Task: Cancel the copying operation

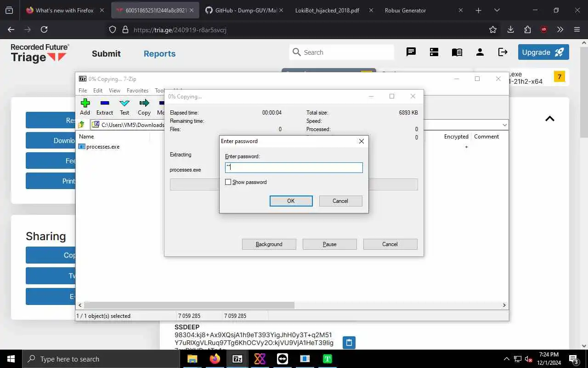Action: pos(390,244)
